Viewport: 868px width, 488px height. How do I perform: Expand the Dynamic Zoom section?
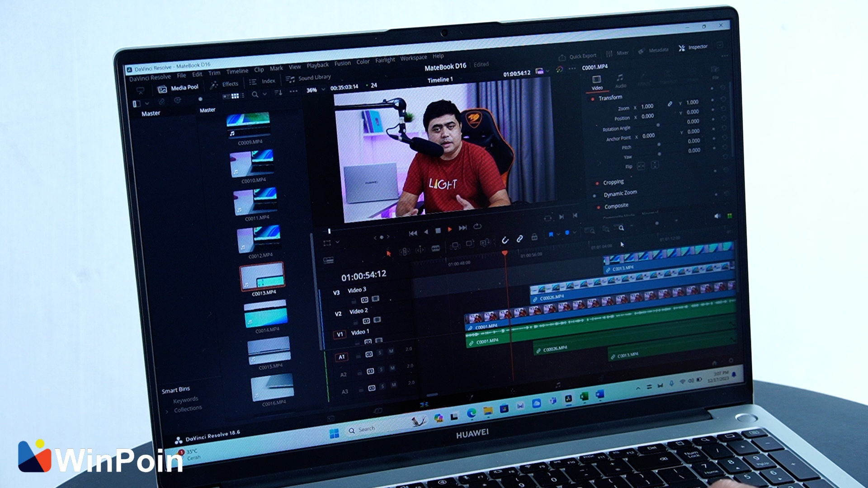point(620,193)
